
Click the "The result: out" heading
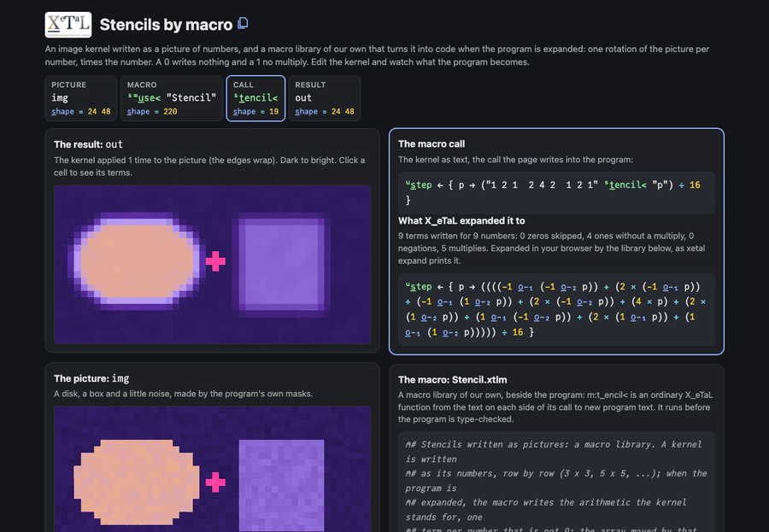(88, 144)
